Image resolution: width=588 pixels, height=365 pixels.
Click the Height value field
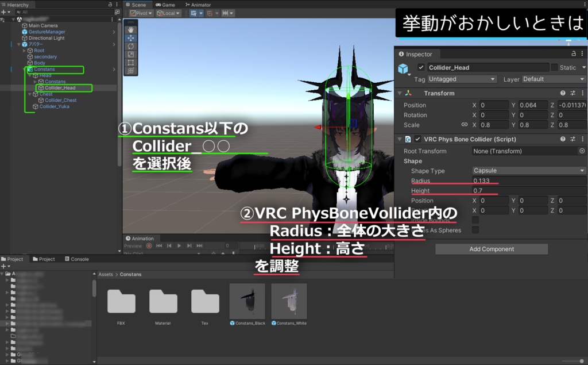click(x=529, y=190)
